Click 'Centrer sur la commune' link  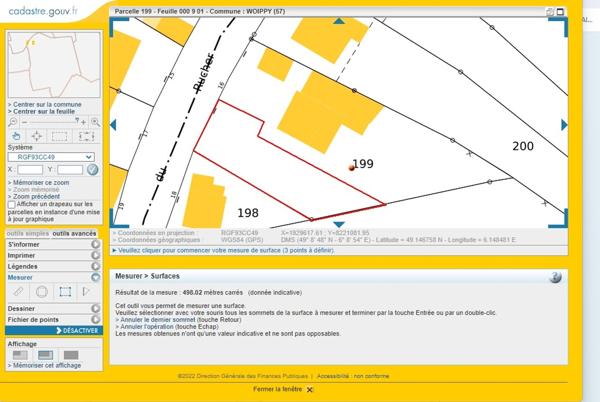(45, 104)
